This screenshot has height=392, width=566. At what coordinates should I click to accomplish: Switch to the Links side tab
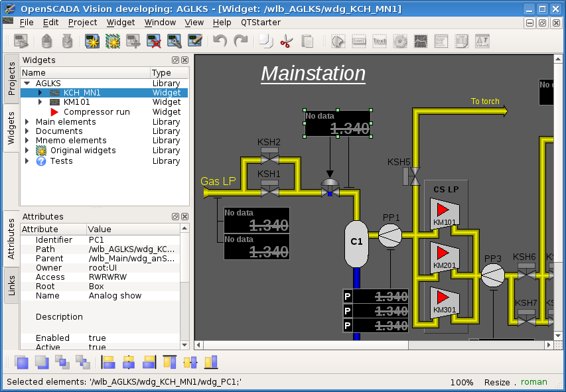point(11,285)
